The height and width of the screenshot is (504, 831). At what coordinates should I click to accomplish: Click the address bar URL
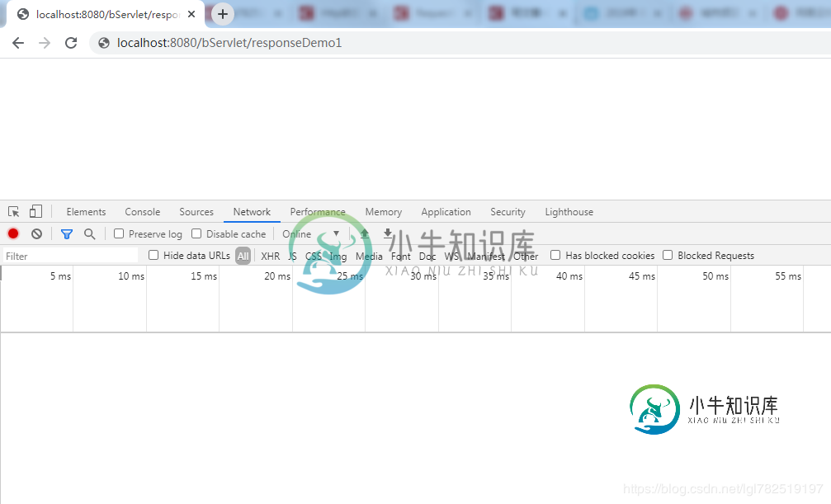(x=229, y=43)
